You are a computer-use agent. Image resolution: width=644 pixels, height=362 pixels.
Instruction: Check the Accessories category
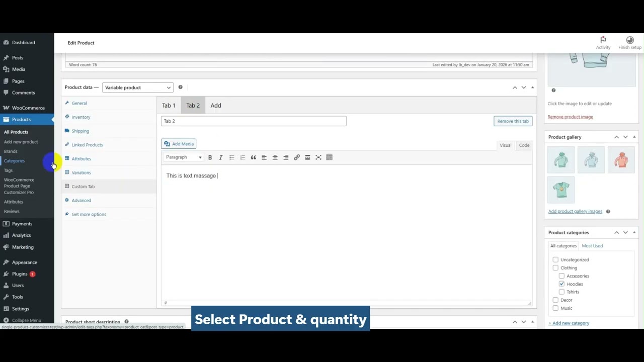pos(561,276)
